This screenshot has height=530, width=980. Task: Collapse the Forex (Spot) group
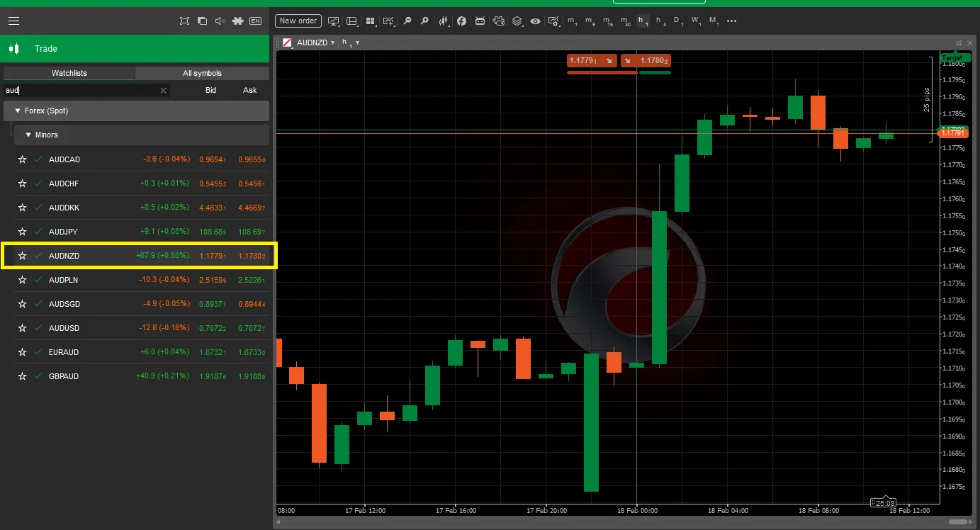tap(18, 111)
